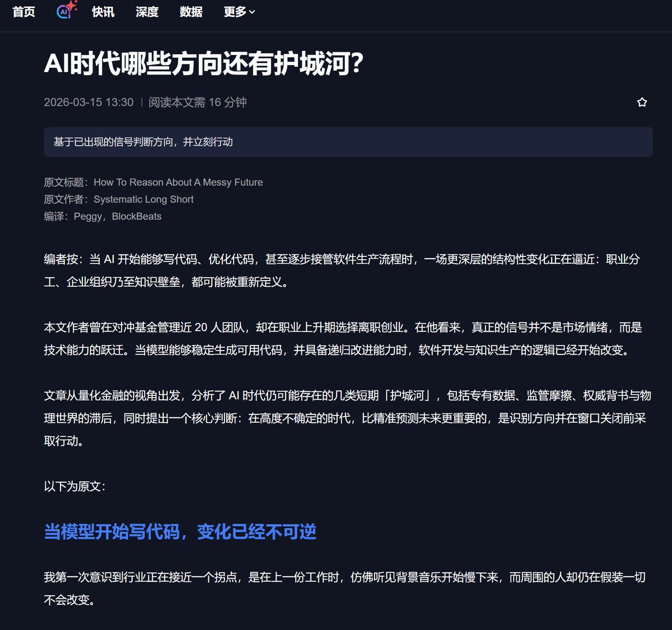Open the 数据 navigation item
Viewport: 672px width, 630px height.
click(x=192, y=12)
